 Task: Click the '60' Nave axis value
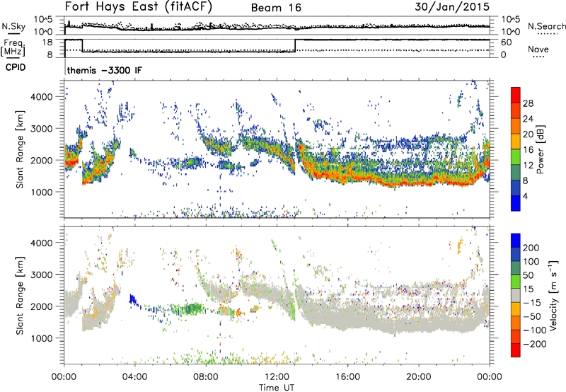pyautogui.click(x=506, y=42)
